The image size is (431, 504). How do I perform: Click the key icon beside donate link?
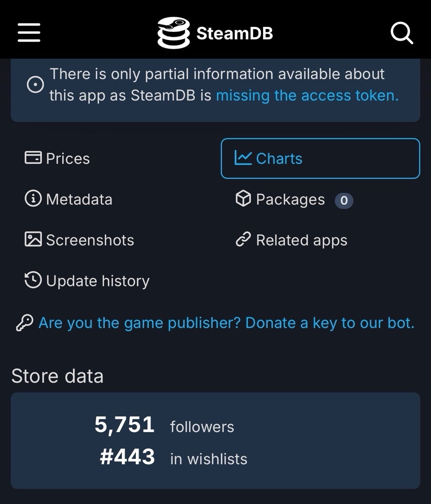click(25, 323)
